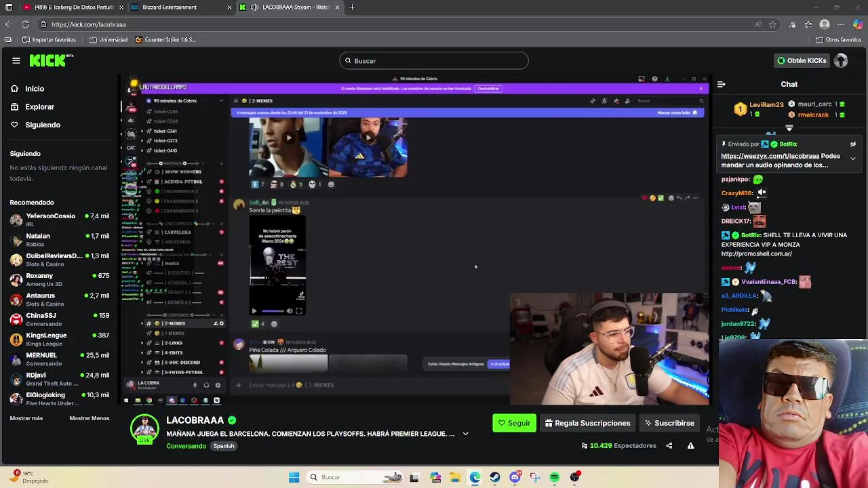Open Spotify from taskbar
The height and width of the screenshot is (488, 868).
pyautogui.click(x=555, y=477)
